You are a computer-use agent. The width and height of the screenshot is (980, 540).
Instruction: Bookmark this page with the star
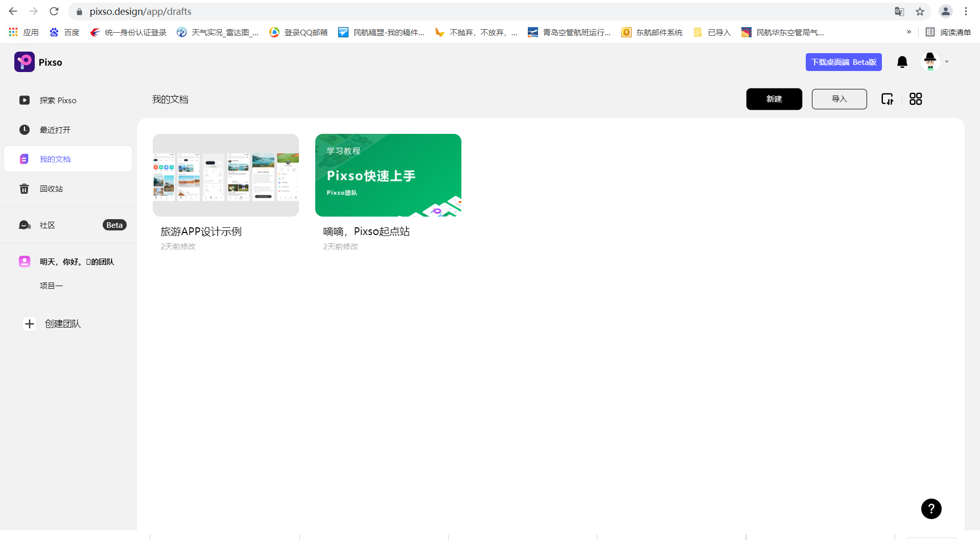tap(920, 11)
